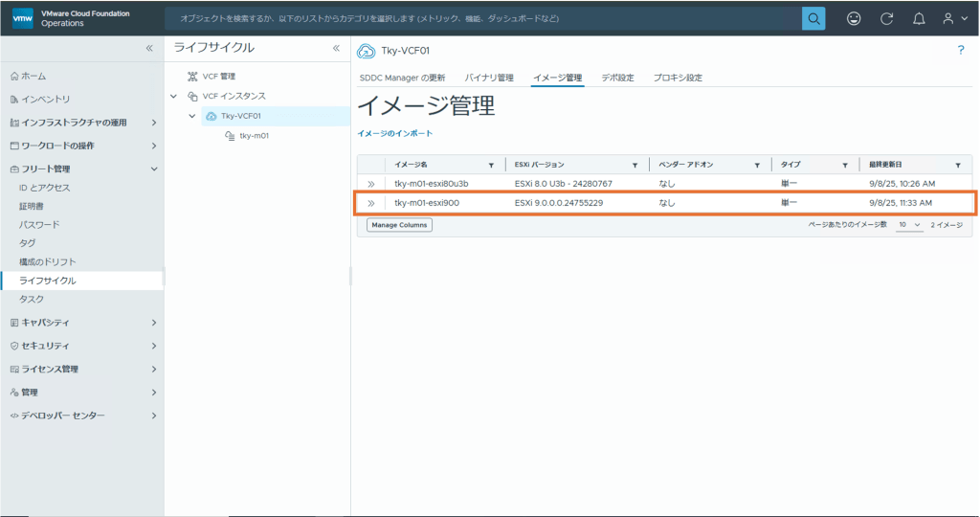Expand インフラストラクチャの運用 menu
The image size is (980, 517).
point(154,123)
